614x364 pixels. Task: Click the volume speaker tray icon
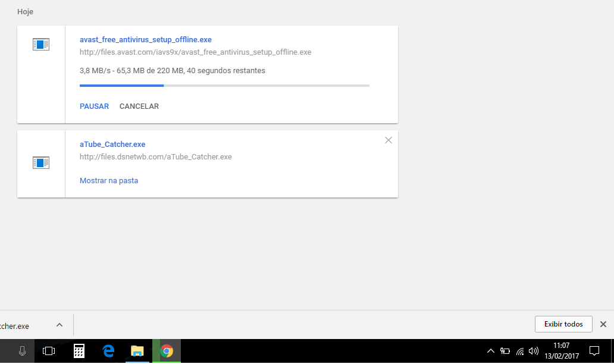533,351
